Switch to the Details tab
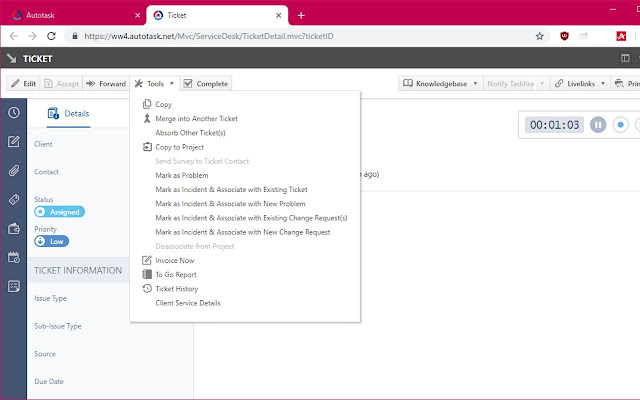Image resolution: width=640 pixels, height=400 pixels. pyautogui.click(x=69, y=113)
